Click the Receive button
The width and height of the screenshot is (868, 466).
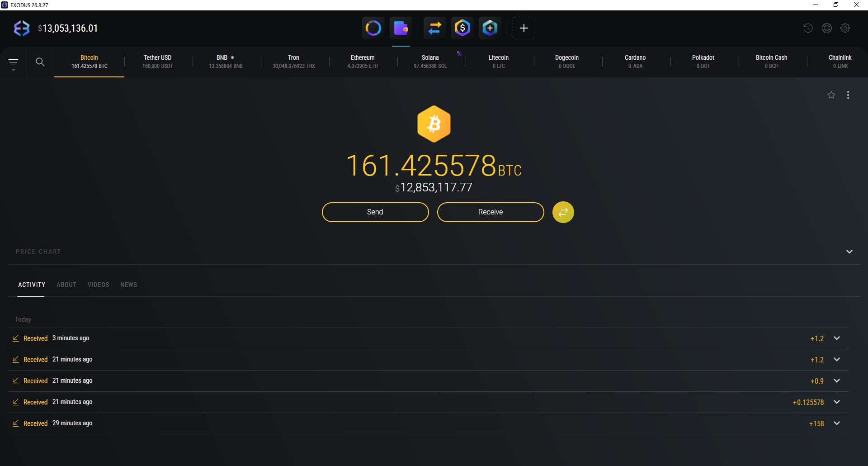pyautogui.click(x=491, y=212)
